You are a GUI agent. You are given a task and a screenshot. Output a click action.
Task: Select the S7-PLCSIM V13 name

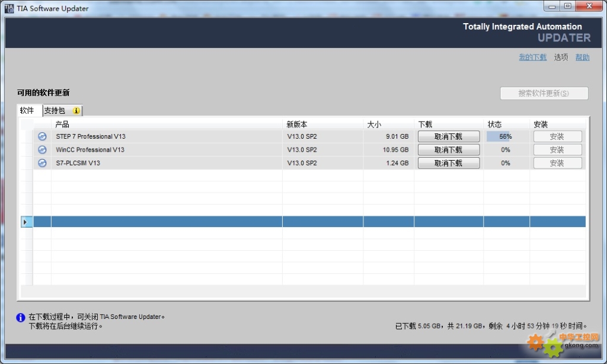(x=78, y=163)
